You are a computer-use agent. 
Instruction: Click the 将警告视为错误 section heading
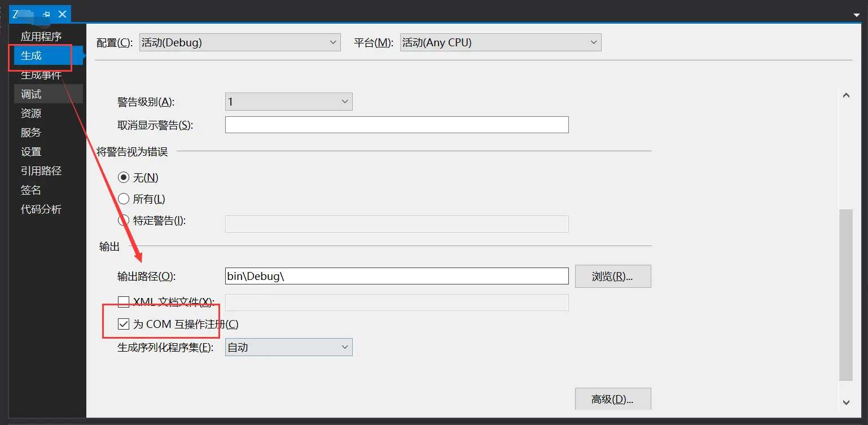coord(132,152)
